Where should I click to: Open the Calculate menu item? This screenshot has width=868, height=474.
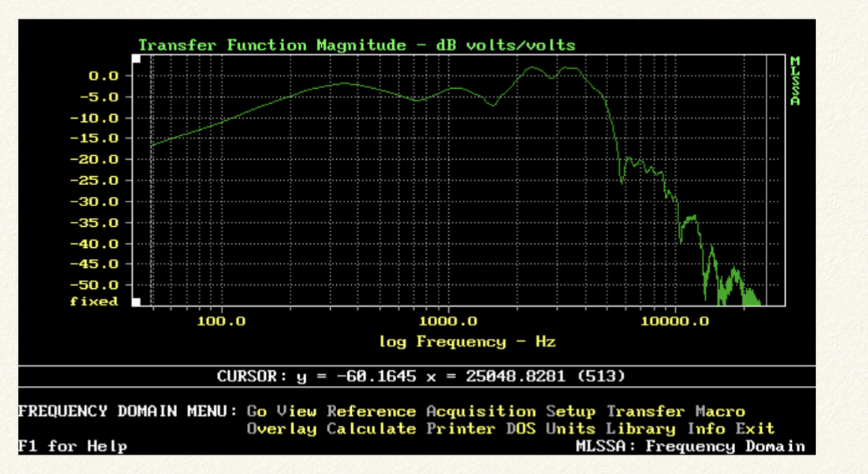point(371,428)
